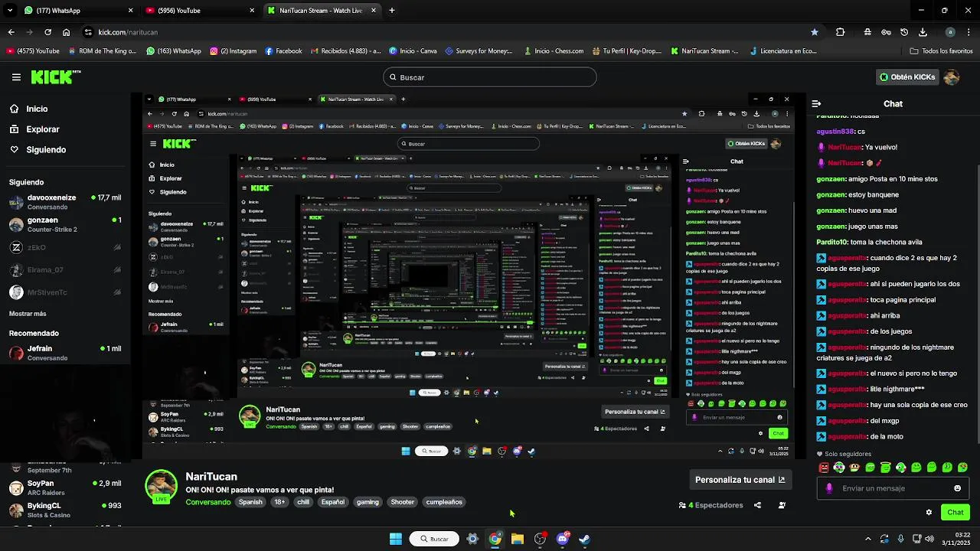Click the Obtén KICKs button

[x=907, y=77]
